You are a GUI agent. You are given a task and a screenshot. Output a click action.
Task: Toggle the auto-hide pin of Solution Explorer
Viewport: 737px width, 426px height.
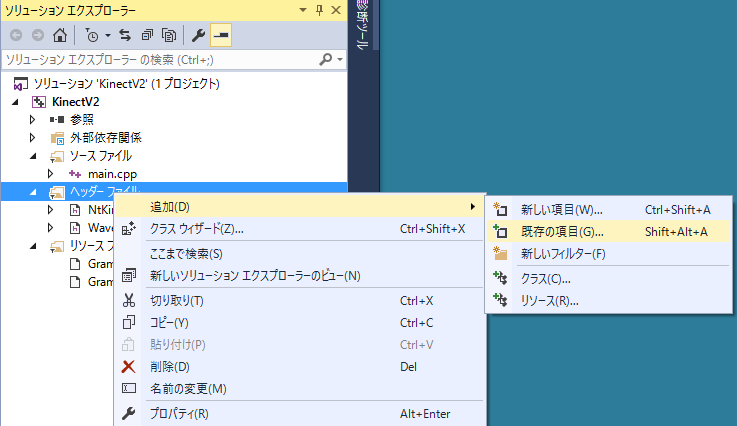319,10
